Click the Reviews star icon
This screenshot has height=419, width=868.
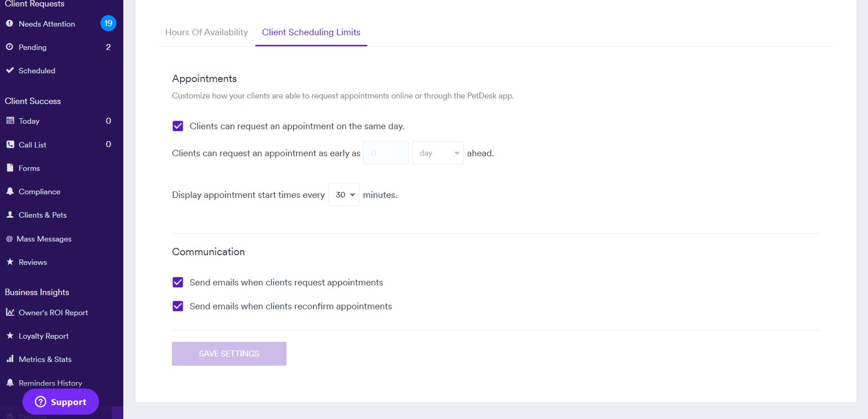(10, 262)
